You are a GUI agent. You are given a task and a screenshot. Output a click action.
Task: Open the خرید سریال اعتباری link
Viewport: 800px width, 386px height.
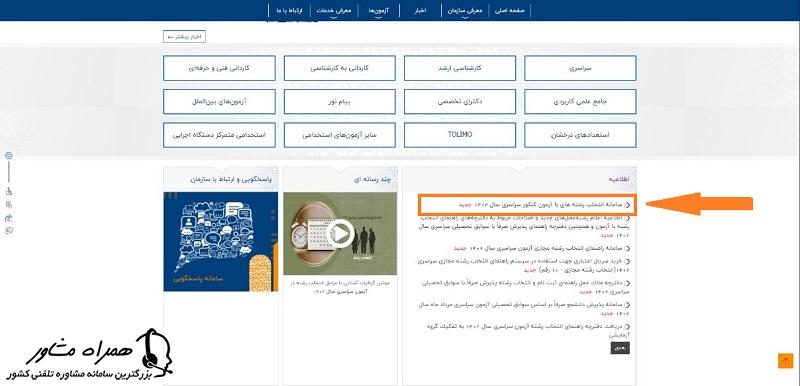(x=524, y=265)
